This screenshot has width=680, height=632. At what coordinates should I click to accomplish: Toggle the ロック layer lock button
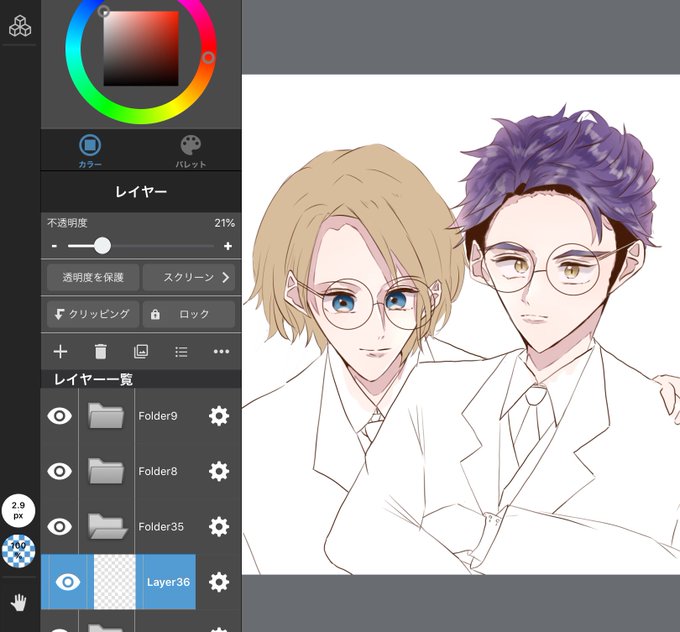pos(189,314)
